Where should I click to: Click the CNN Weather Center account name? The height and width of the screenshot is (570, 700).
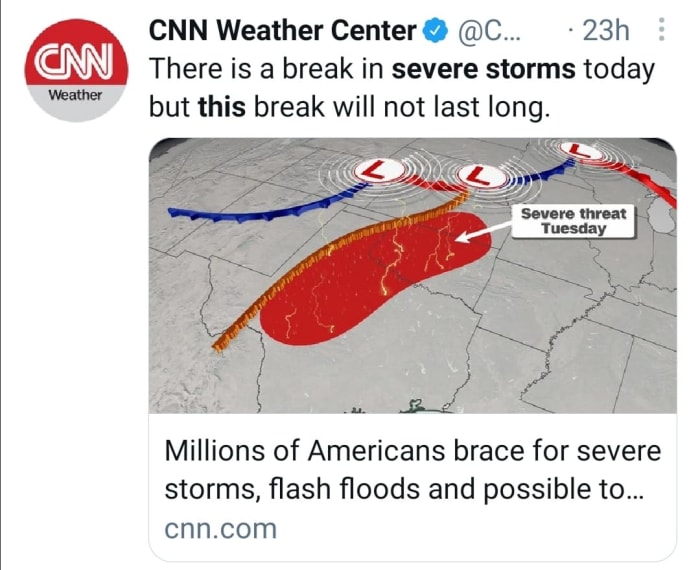[282, 31]
